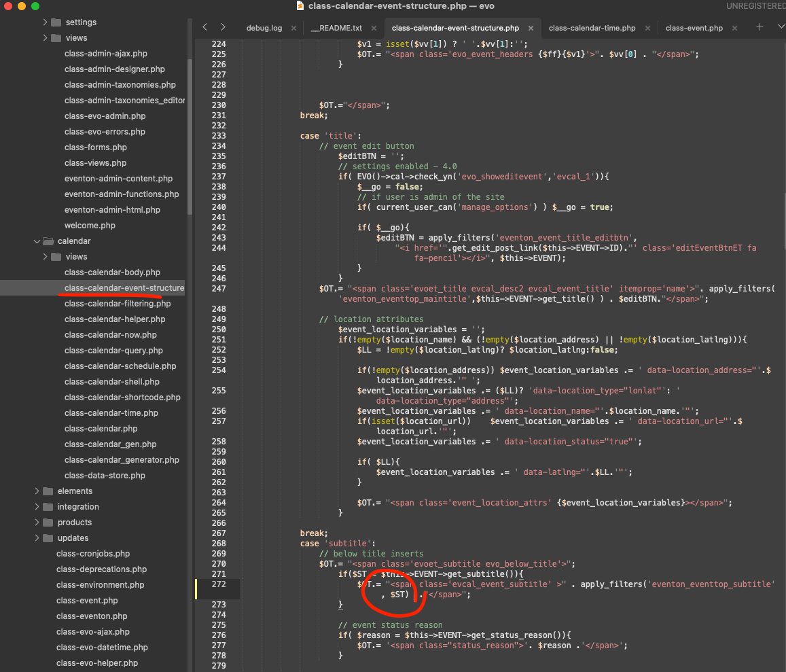Close the class-calendar-event-structure.php tab
Viewport: 786px width, 672px height.
click(531, 28)
